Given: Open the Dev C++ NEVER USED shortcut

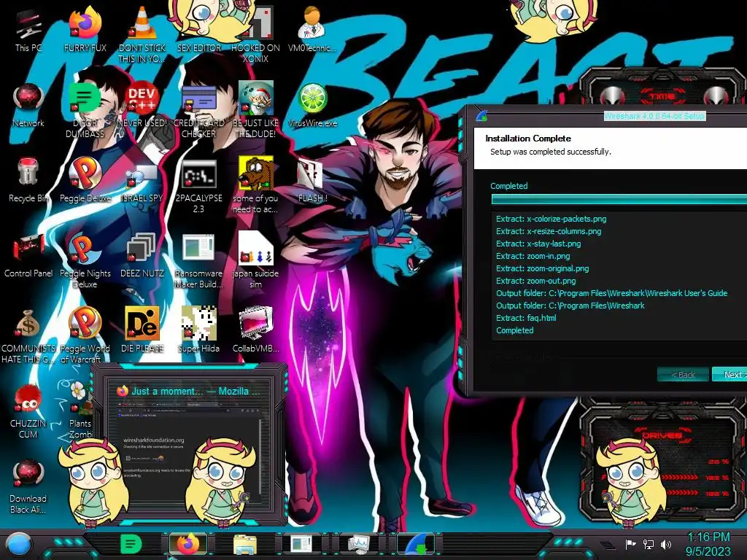Looking at the screenshot, I should 142,105.
